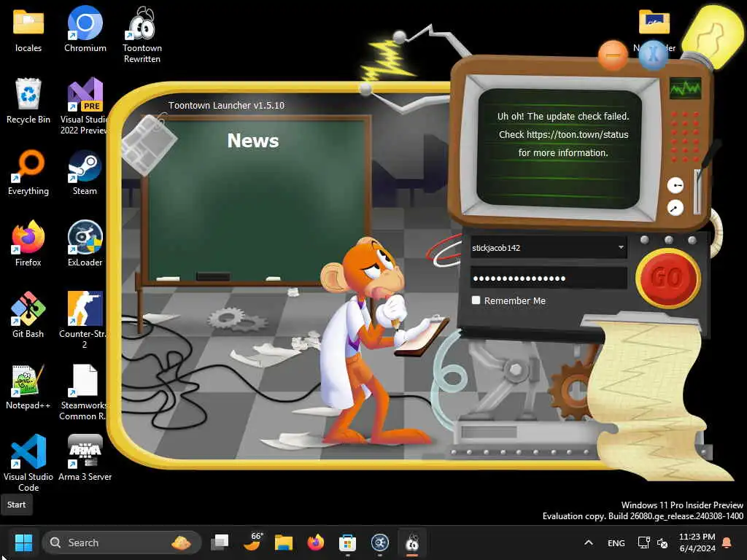Select the Counter-Strike 2 shortcut
Viewport: 747px width, 560px height.
click(85, 320)
